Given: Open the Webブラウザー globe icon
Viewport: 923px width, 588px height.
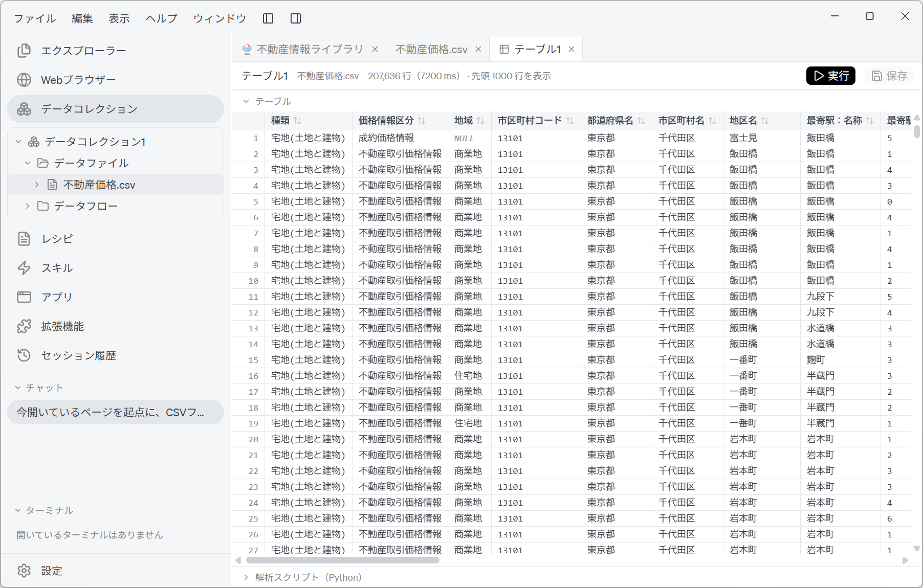Looking at the screenshot, I should (x=24, y=80).
